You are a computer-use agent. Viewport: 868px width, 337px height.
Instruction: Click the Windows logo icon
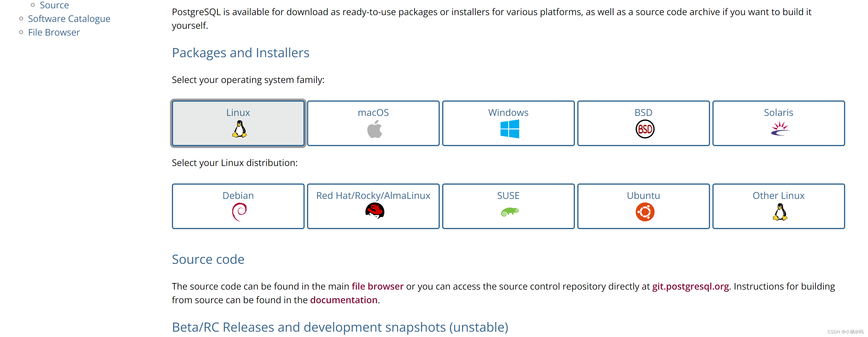pos(509,129)
